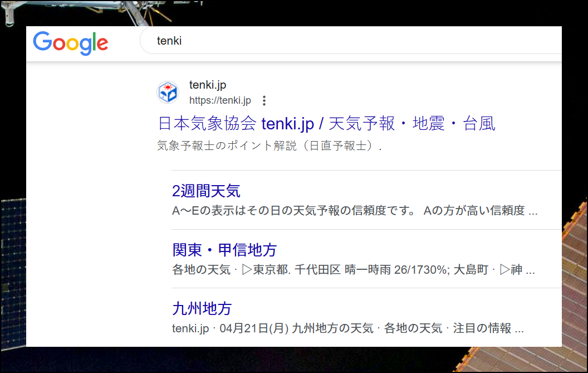
Task: Click snippet 'tenki.jp · 04月21日(月) 九州地方の天気'
Action: point(273,328)
